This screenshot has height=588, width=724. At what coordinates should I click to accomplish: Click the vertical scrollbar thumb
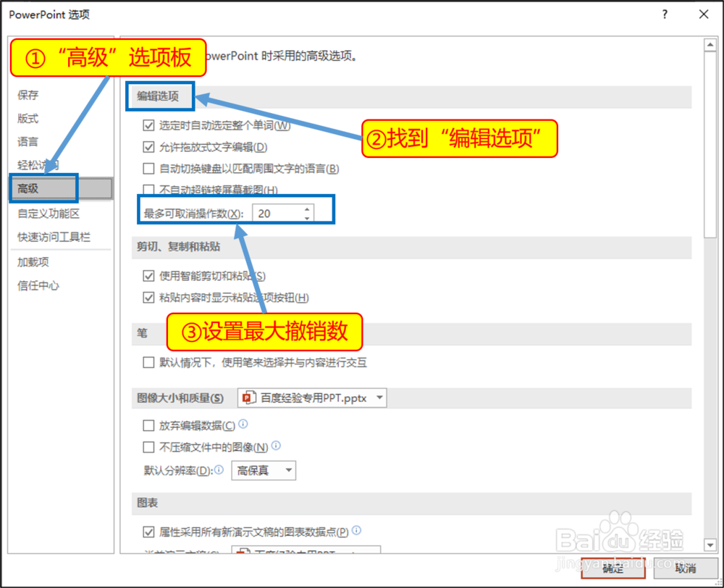(x=710, y=145)
